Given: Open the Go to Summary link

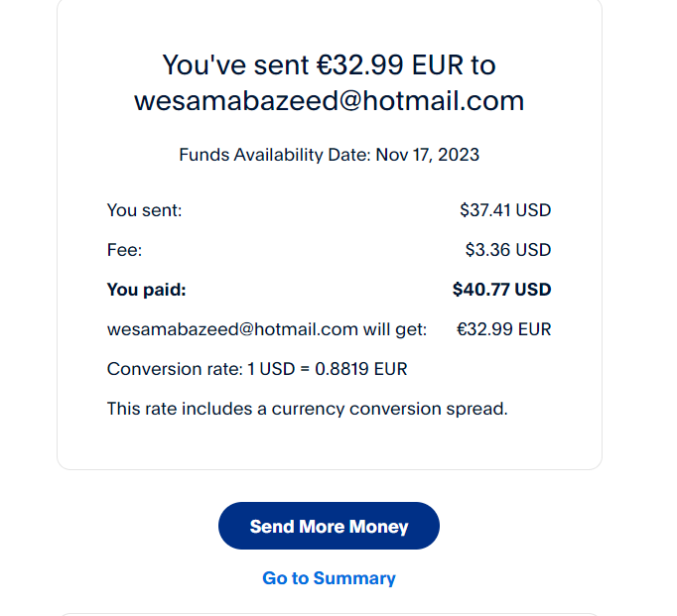Looking at the screenshot, I should tap(329, 578).
